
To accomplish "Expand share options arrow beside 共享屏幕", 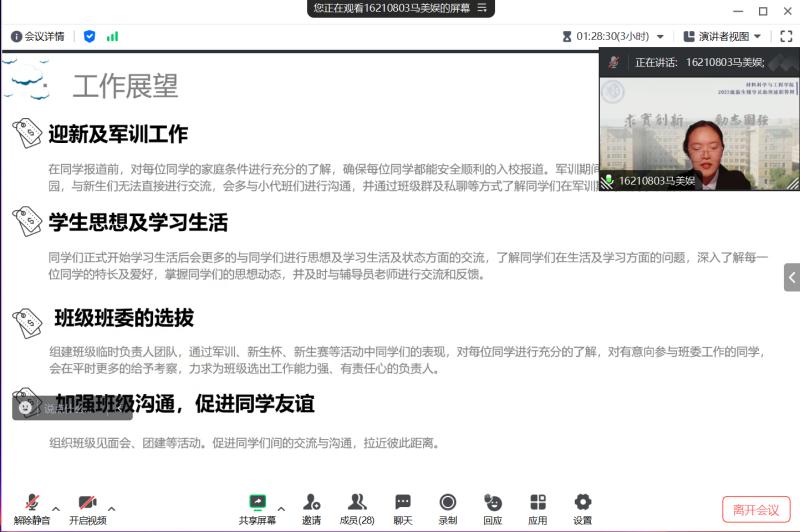I will [x=281, y=507].
